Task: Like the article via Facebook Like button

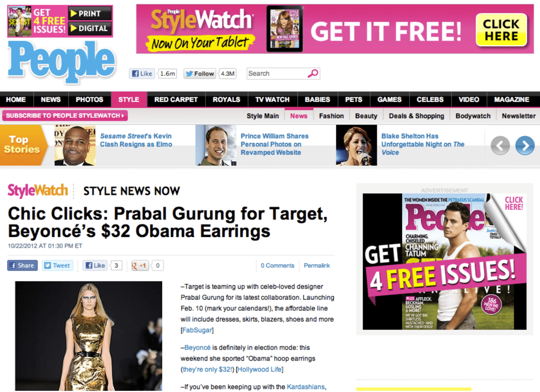Action: 95,265
